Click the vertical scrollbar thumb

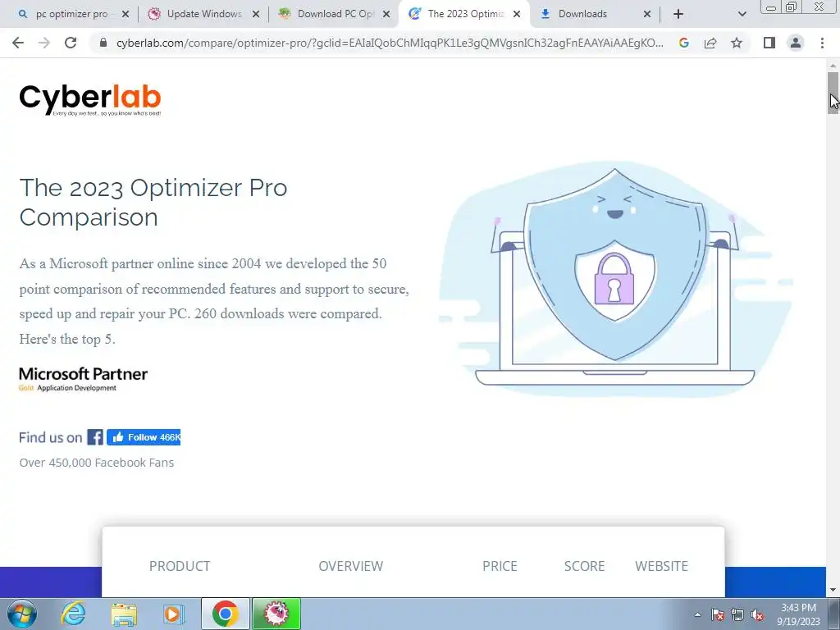(x=833, y=92)
